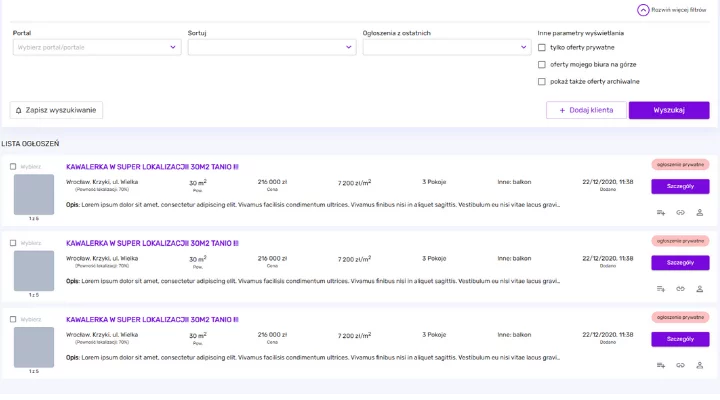Viewport: 720px width, 400px height.
Task: Toggle 'pokaż także oferty archiwalne' checkbox
Action: [542, 81]
